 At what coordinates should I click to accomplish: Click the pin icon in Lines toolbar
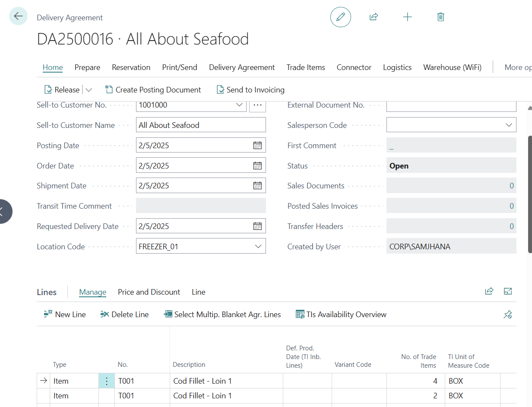click(508, 315)
